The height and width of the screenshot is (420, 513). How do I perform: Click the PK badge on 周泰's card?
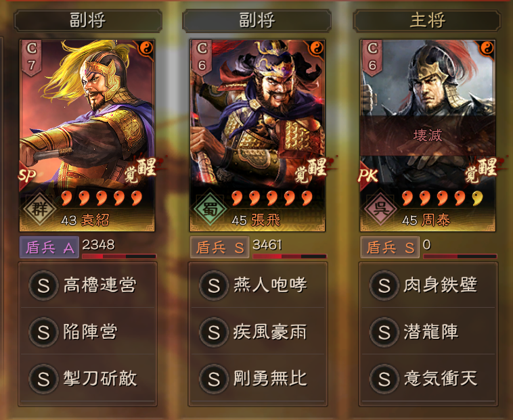pos(368,176)
